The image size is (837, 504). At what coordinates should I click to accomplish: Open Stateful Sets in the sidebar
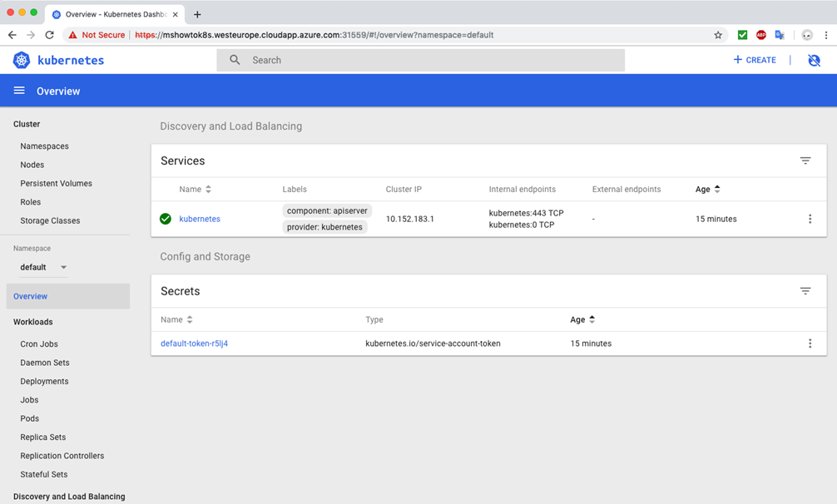44,475
